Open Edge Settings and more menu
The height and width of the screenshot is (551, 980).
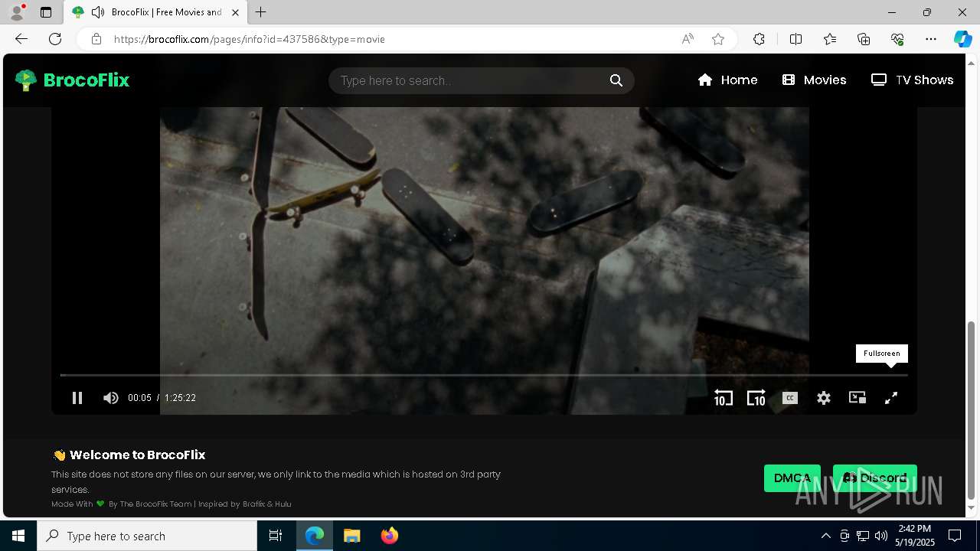click(931, 39)
